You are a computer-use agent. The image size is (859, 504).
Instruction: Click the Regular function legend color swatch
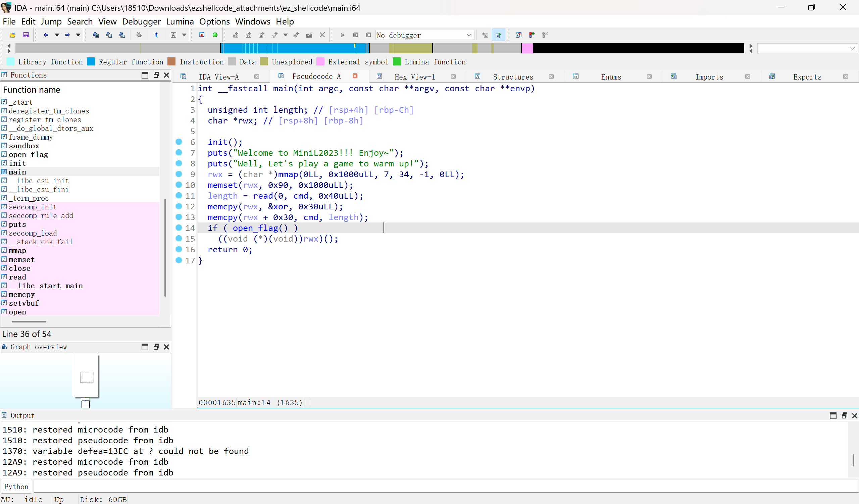(91, 62)
